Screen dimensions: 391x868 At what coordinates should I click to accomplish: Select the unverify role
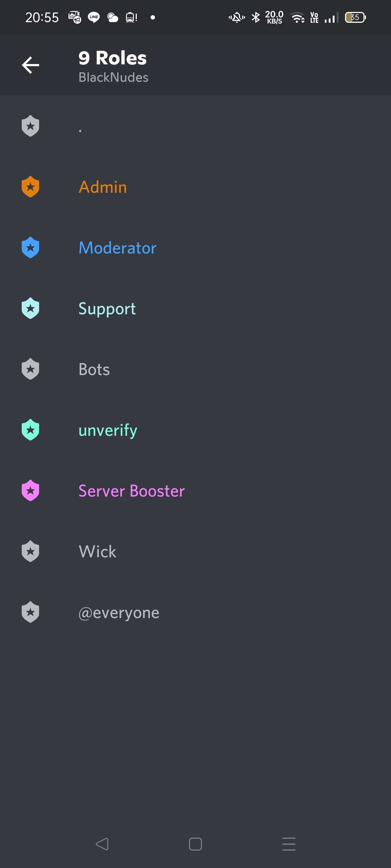pos(195,430)
